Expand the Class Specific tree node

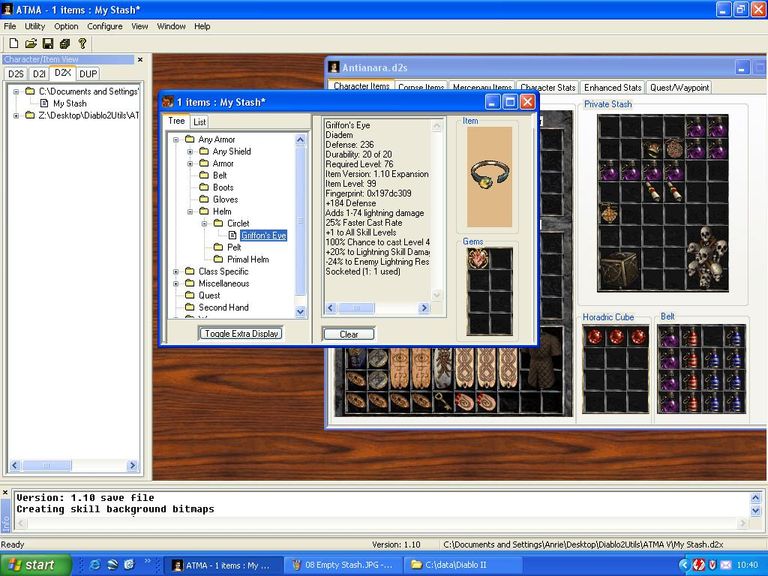(176, 271)
